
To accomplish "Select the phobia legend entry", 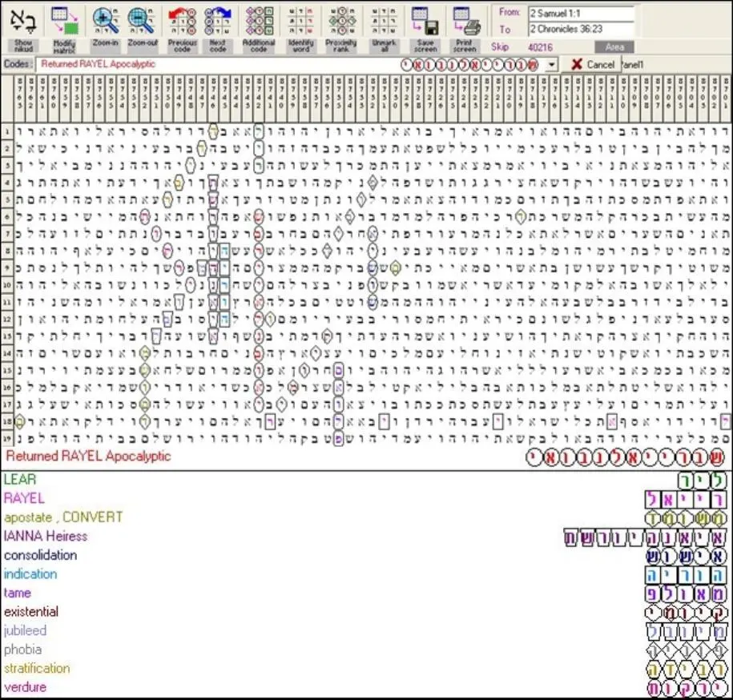I will pos(22,650).
